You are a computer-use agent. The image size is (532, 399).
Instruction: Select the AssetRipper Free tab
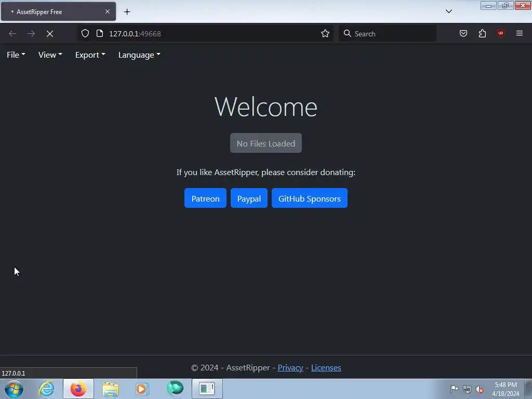pos(58,12)
